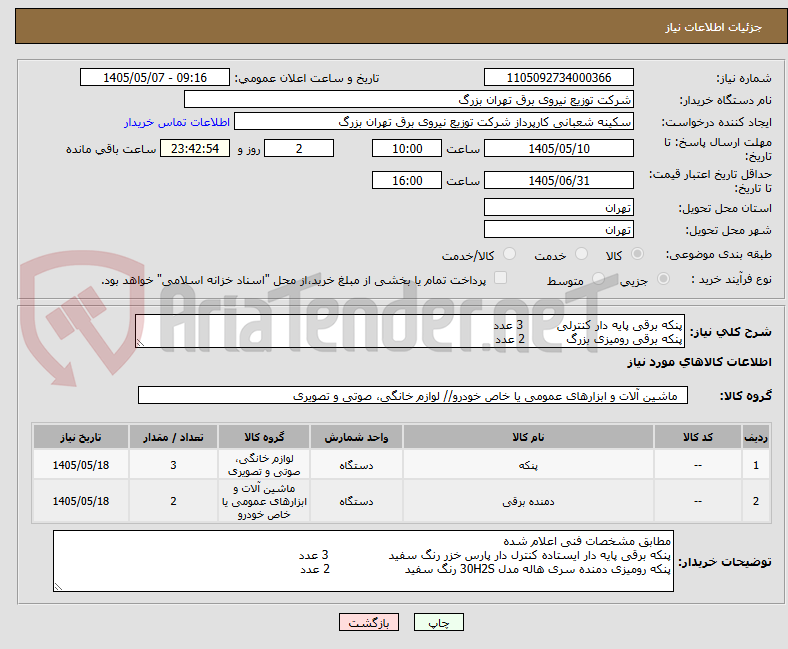Click the response deadline time 10:00
This screenshot has height=649, width=788.
pos(407,148)
